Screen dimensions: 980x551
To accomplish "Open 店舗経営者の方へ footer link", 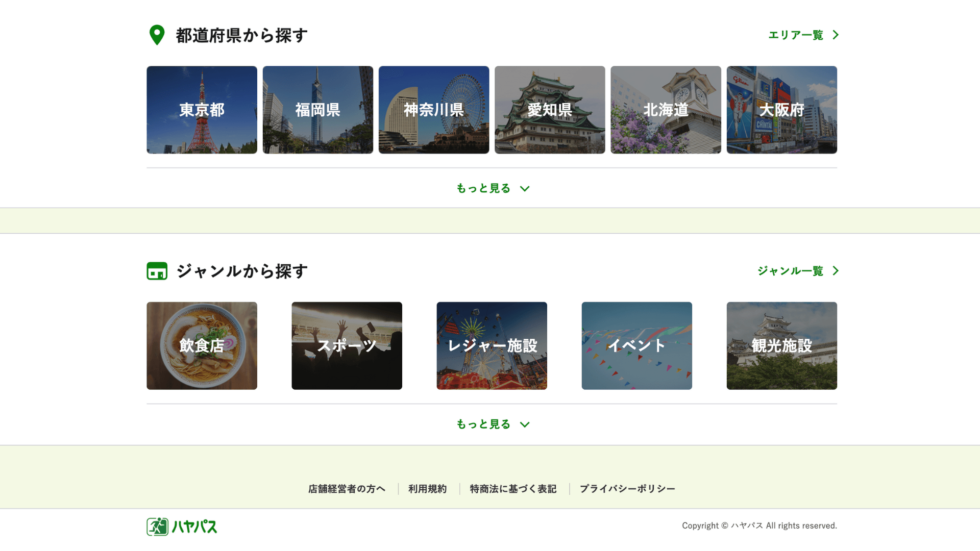I will click(347, 489).
